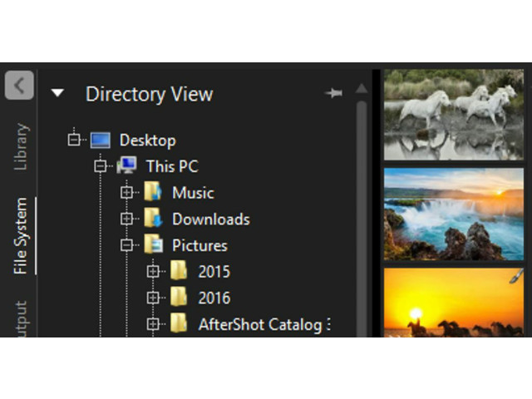This screenshot has height=399, width=532.
Task: Click the 2015 folder icon
Action: (179, 270)
